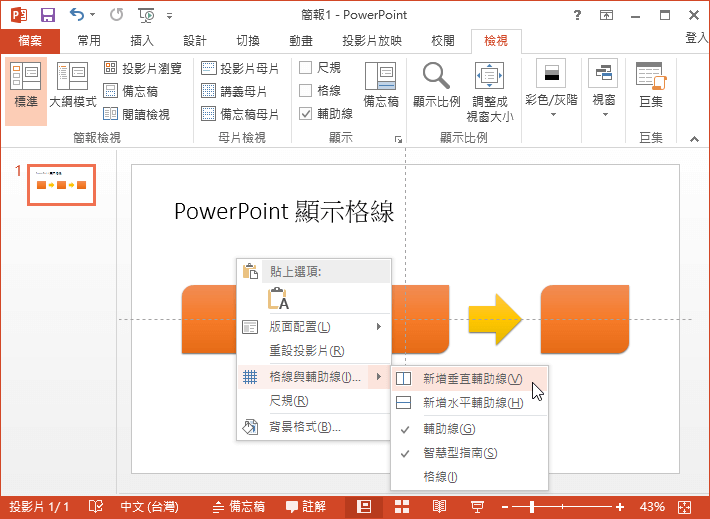
Task: Collapse the ribbon with the caret
Action: (x=694, y=139)
